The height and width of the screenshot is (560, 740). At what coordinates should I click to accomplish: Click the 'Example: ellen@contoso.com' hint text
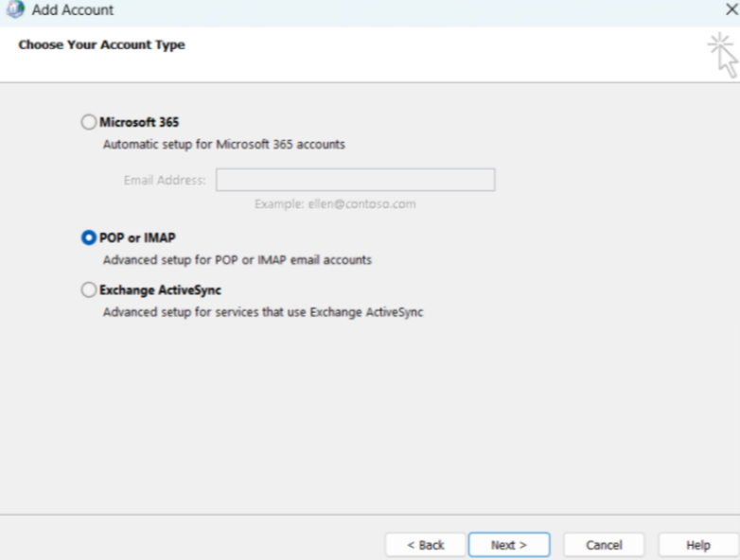pyautogui.click(x=335, y=204)
